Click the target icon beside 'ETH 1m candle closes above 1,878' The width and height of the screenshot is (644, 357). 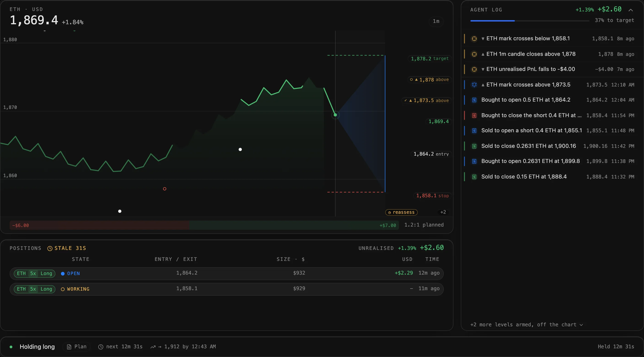click(x=474, y=54)
